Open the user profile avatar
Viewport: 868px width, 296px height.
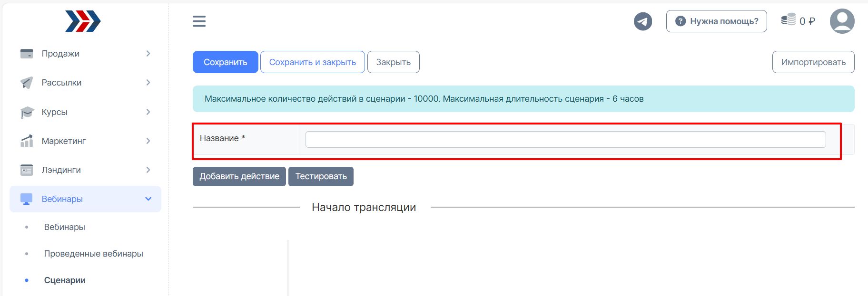(842, 21)
